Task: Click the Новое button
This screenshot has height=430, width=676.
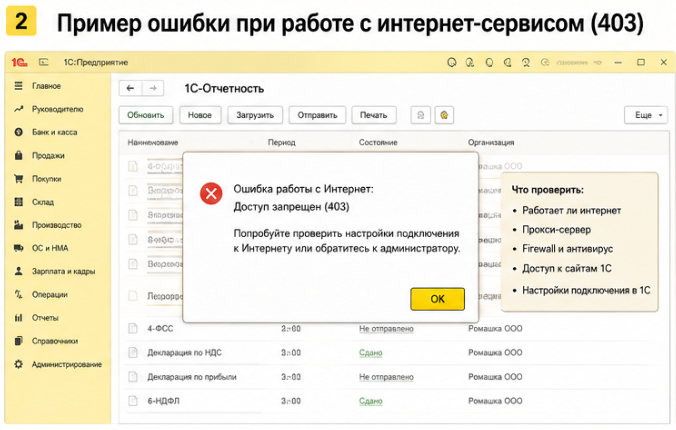Action: [200, 115]
